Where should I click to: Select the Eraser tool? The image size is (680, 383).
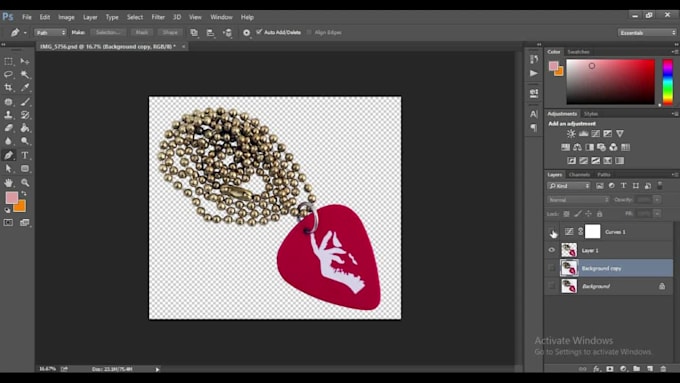pos(8,128)
